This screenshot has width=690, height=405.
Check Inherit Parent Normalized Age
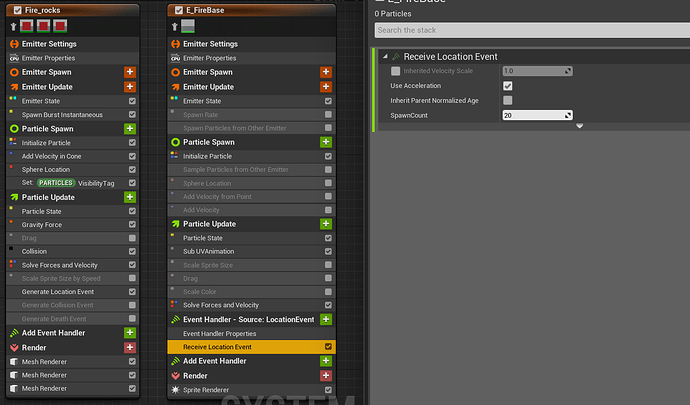507,100
